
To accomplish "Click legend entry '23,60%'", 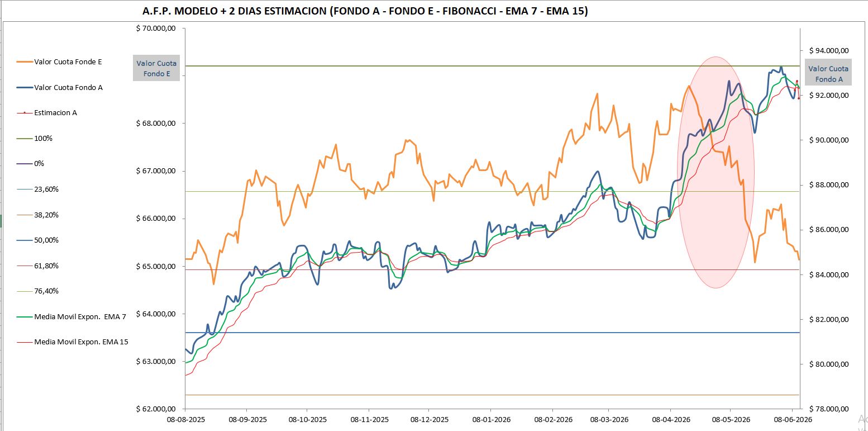I will (x=37, y=190).
